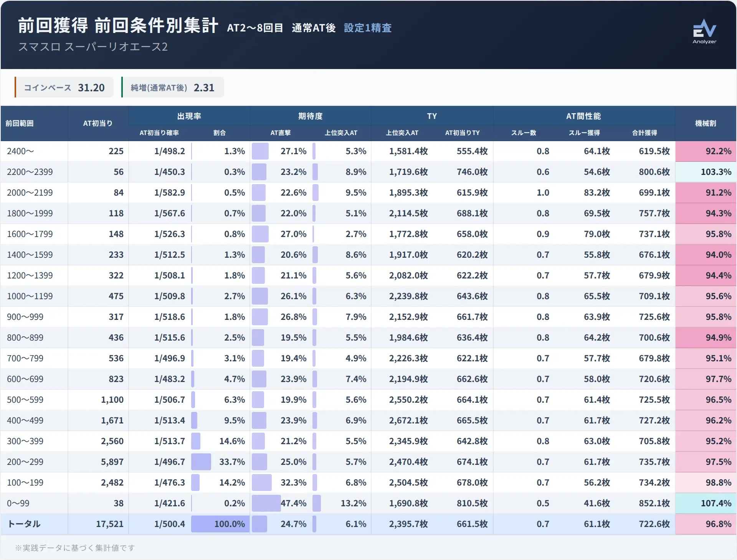
Task: Click the 100.0% total 割合 bar
Action: tap(220, 524)
